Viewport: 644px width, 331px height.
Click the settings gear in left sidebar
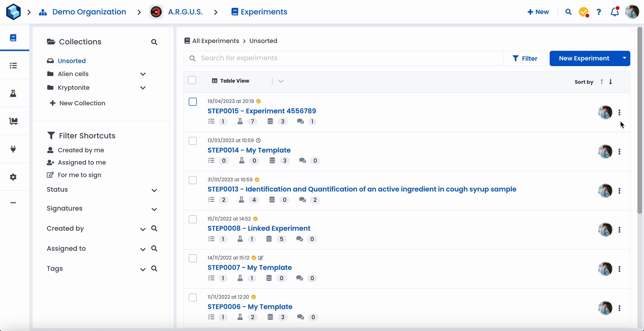click(x=13, y=177)
